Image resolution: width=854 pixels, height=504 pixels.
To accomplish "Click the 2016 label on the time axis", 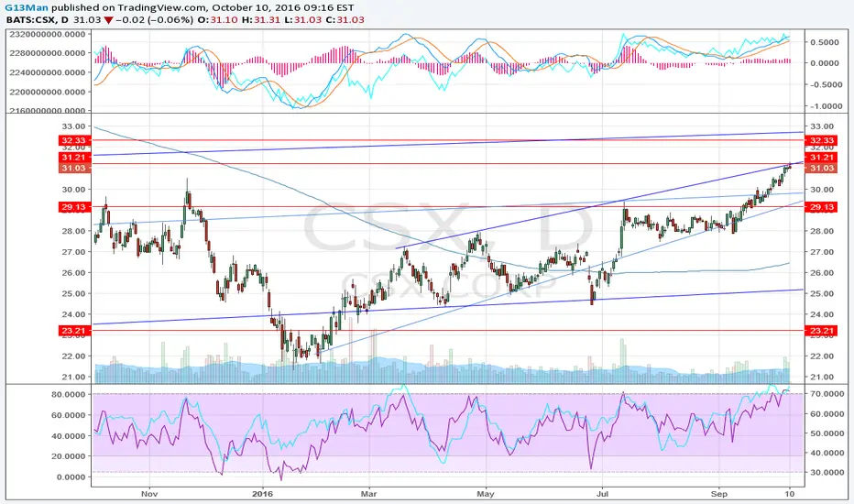I will click(262, 494).
